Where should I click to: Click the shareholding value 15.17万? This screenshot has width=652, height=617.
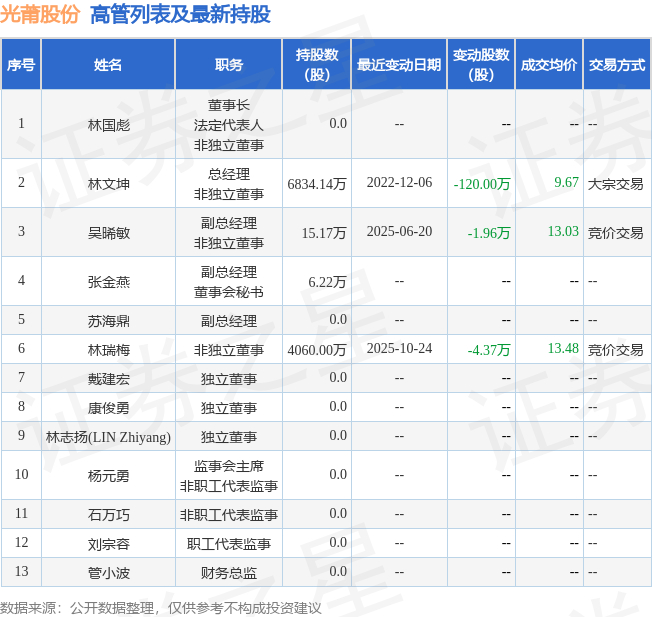pyautogui.click(x=324, y=233)
